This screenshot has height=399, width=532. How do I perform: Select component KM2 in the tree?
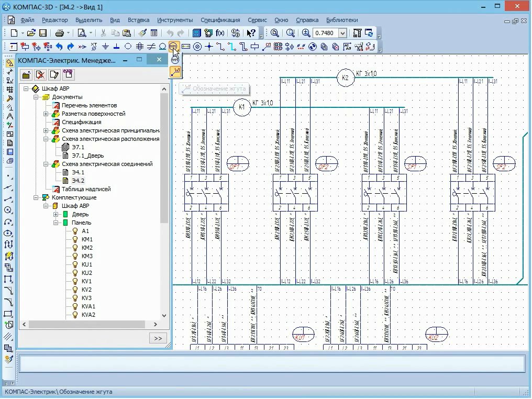(87, 248)
